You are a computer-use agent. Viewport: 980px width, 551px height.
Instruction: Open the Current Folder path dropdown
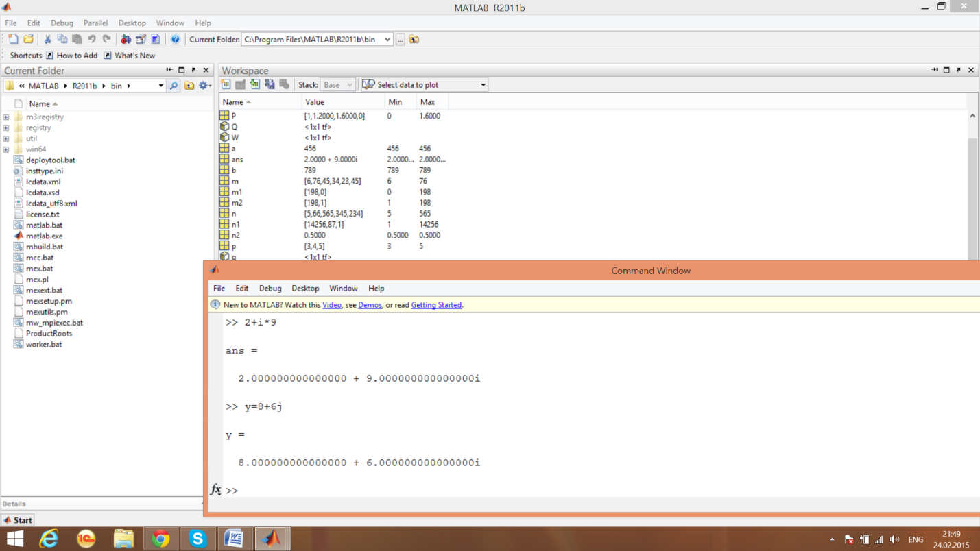click(x=387, y=39)
